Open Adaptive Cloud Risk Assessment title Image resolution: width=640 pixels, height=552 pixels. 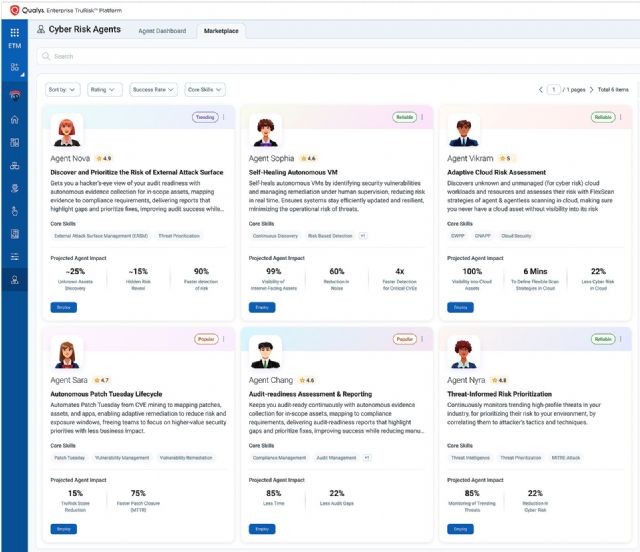[x=496, y=172]
